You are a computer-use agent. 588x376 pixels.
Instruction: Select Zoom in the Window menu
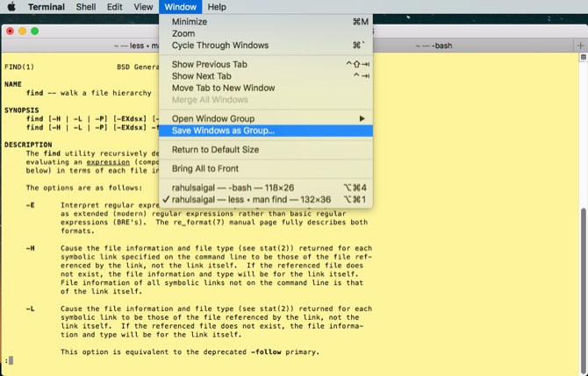click(183, 33)
